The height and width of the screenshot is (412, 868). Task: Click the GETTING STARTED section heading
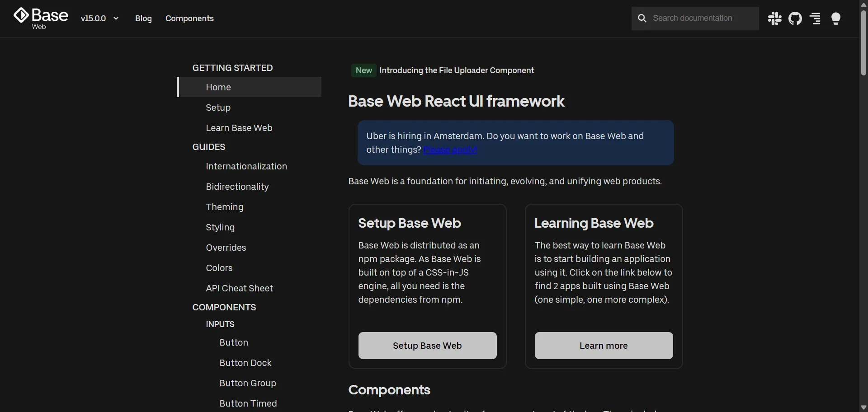(x=232, y=68)
